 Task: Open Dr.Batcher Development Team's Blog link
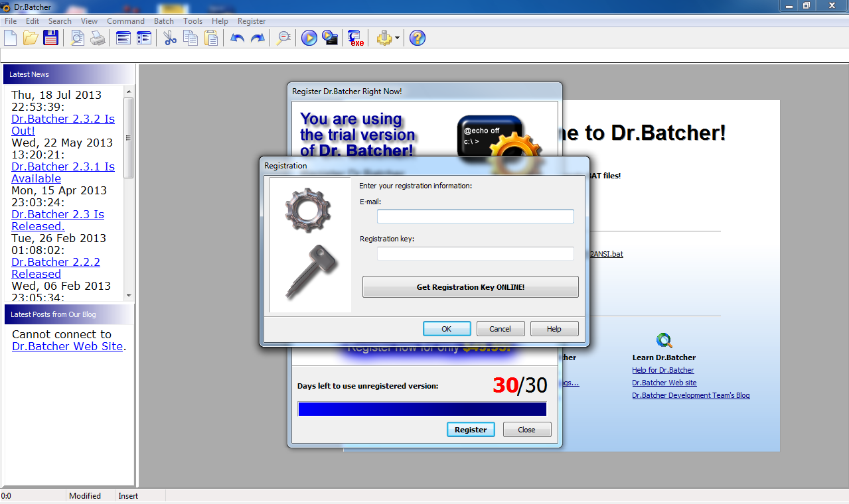691,395
